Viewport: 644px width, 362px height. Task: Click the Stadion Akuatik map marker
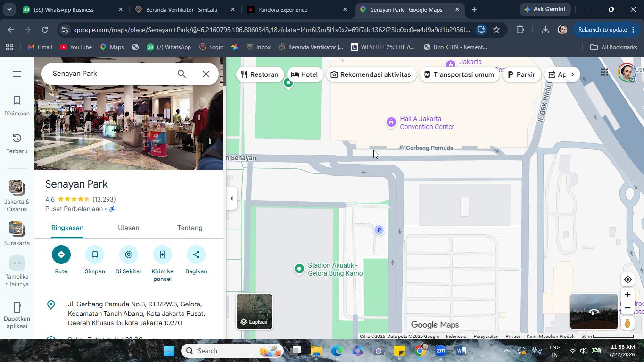(299, 269)
